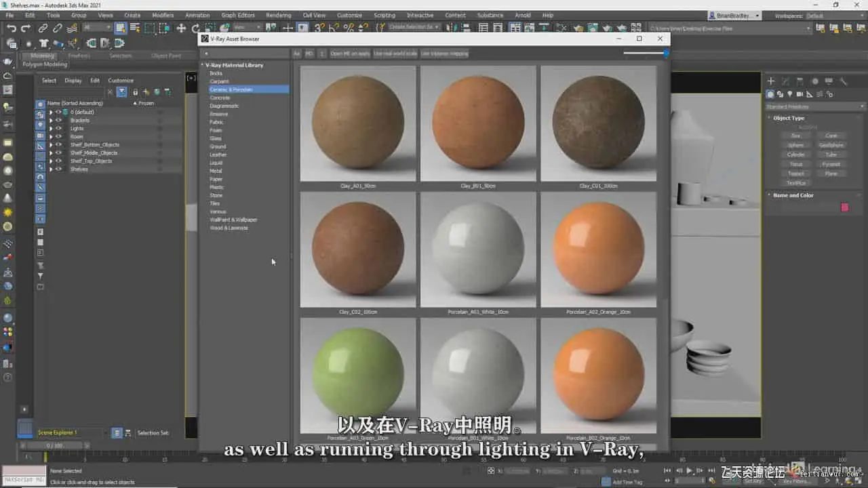Hide the Room layer using its eye icon
This screenshot has height=488, width=868.
pos(59,136)
